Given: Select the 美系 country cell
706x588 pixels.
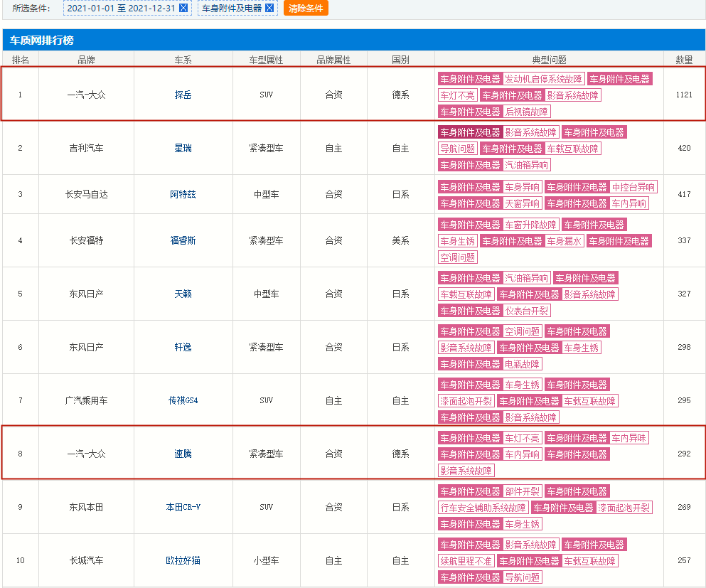Looking at the screenshot, I should [400, 240].
